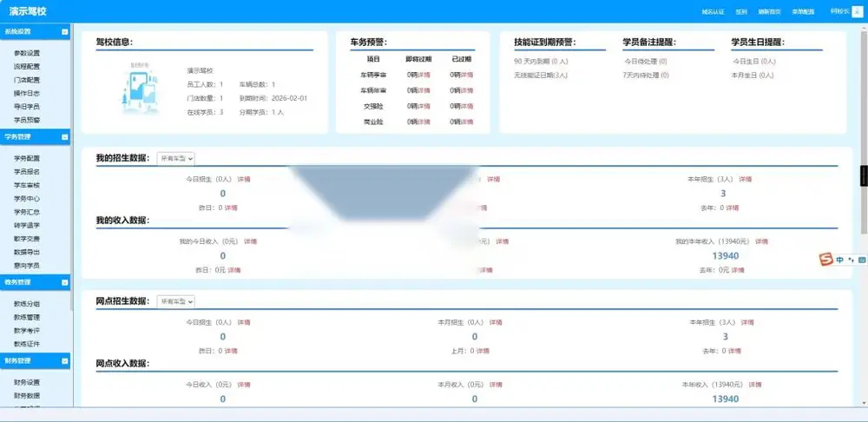Image resolution: width=868 pixels, height=422 pixels.
Task: Open 详情 for 我的招生数据 本年招生 (3人)
Action: point(746,180)
